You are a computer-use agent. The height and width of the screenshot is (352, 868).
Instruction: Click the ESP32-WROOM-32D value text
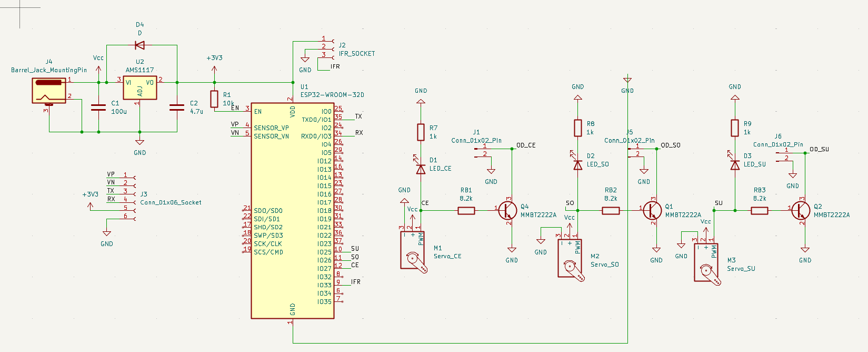(332, 95)
